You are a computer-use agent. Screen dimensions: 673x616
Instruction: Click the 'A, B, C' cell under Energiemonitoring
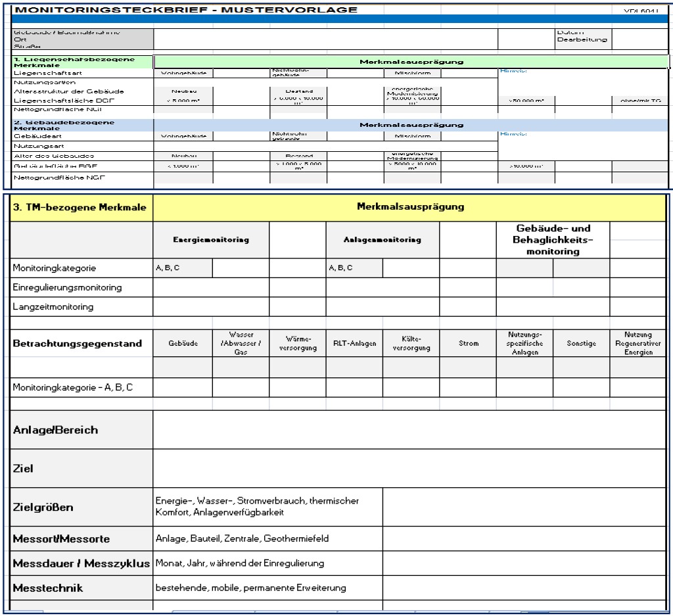click(183, 268)
